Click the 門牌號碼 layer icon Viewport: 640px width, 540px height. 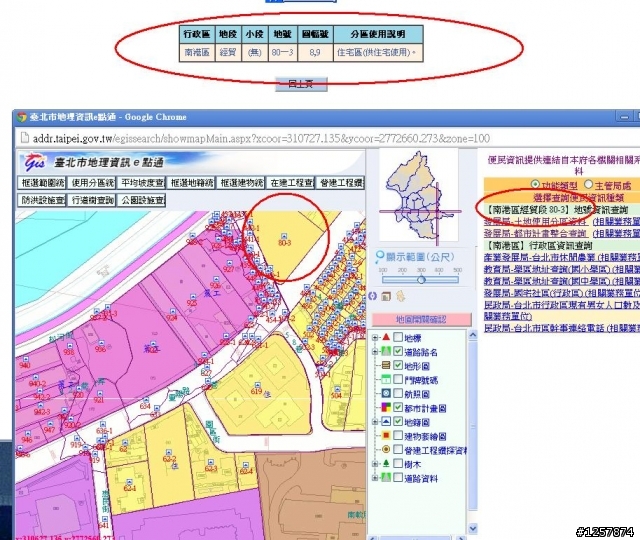[x=386, y=380]
